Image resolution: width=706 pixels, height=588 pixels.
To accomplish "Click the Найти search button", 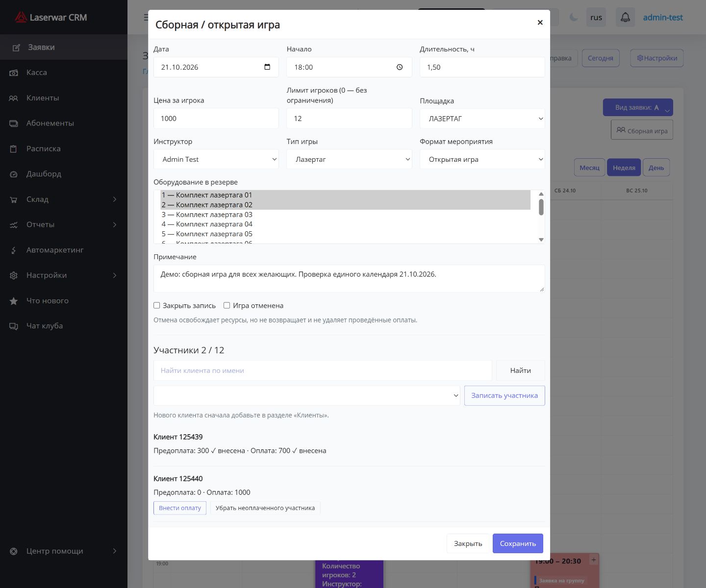I will click(x=521, y=370).
